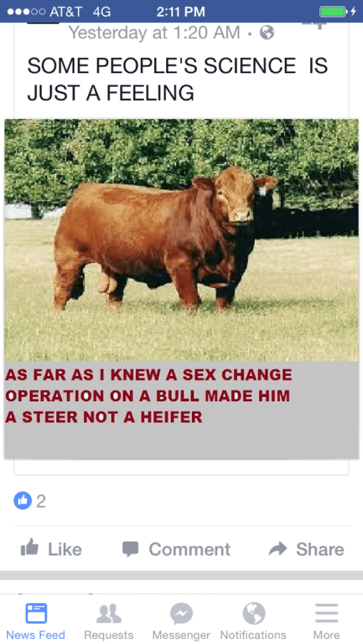Screen dimensions: 363x644
Task: Tap the post caption text
Action: tap(178, 79)
